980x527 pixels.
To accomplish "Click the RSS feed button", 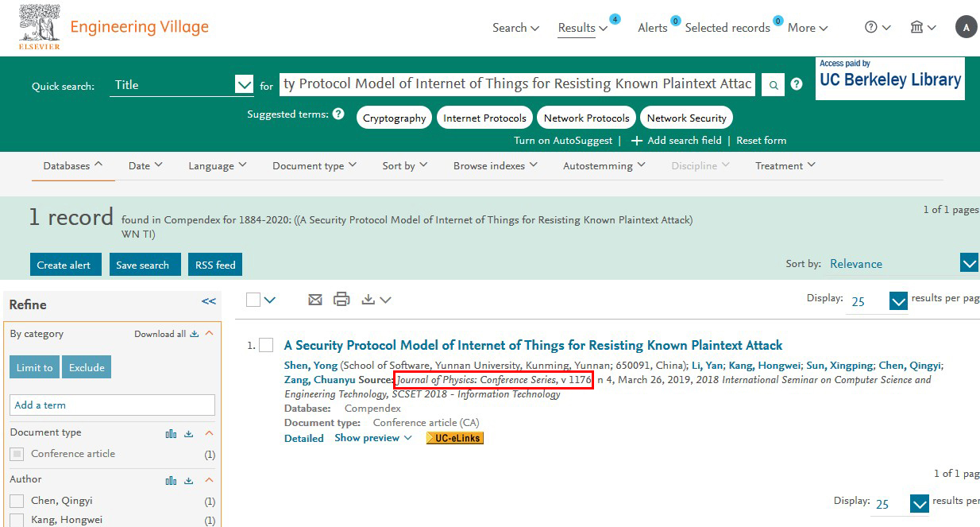I will pos(215,265).
